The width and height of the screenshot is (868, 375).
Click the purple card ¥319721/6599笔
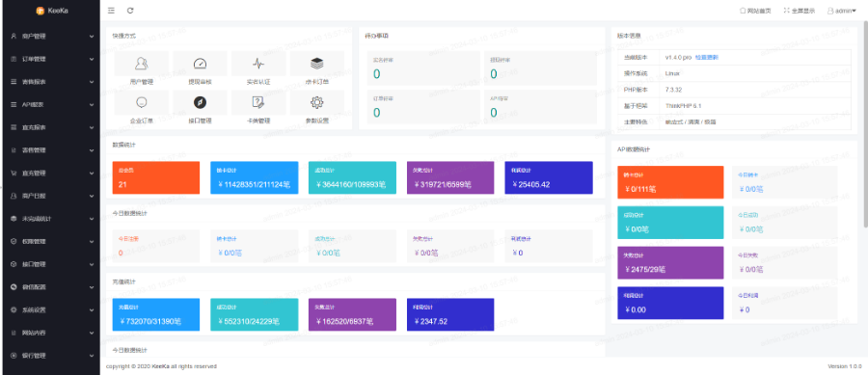(450, 177)
